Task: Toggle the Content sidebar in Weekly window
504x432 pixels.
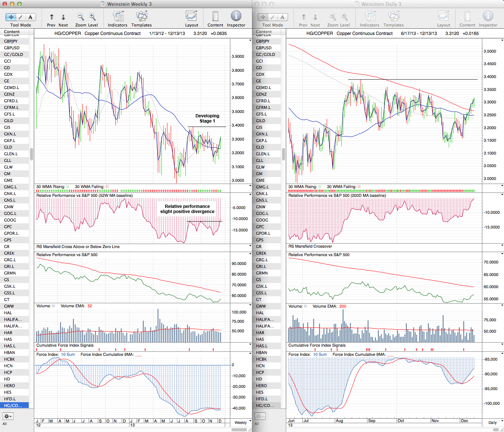Action: 215,17
